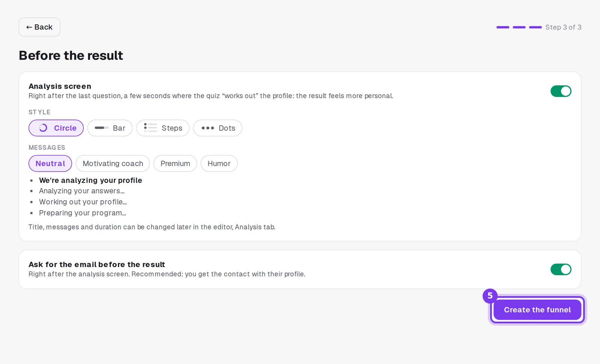This screenshot has height=364, width=600.
Task: Click the "Preparing your program…" message
Action: coord(82,213)
